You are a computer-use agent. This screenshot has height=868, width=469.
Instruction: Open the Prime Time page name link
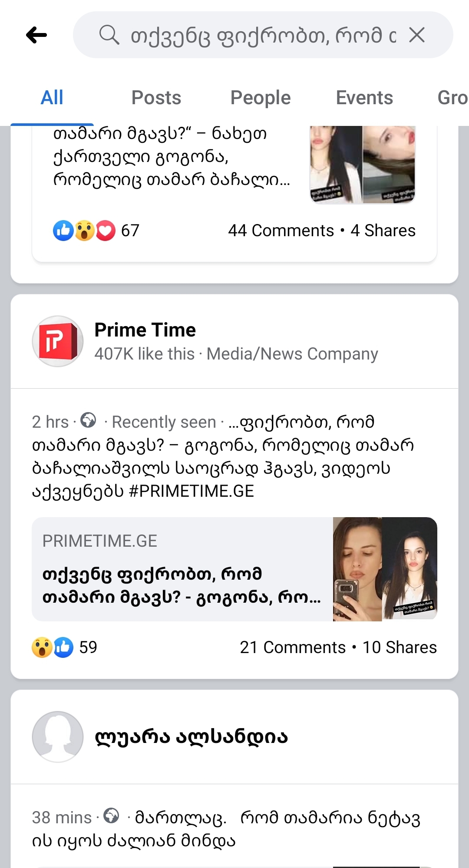145,330
